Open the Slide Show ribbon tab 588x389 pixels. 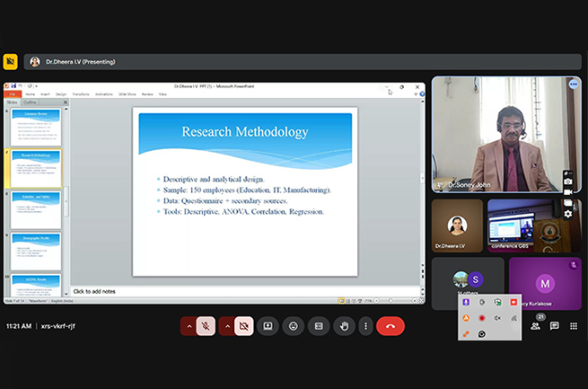click(x=127, y=93)
